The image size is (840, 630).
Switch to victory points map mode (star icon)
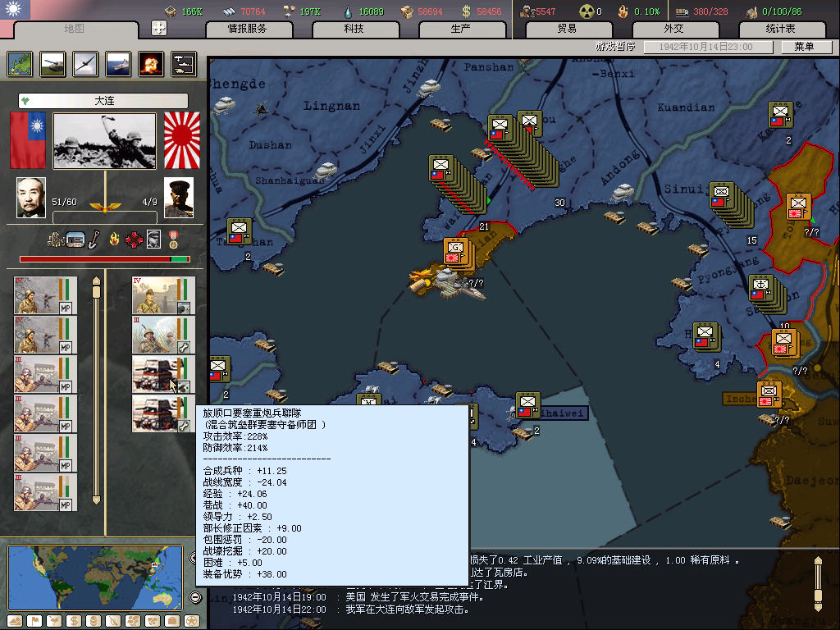click(192, 621)
